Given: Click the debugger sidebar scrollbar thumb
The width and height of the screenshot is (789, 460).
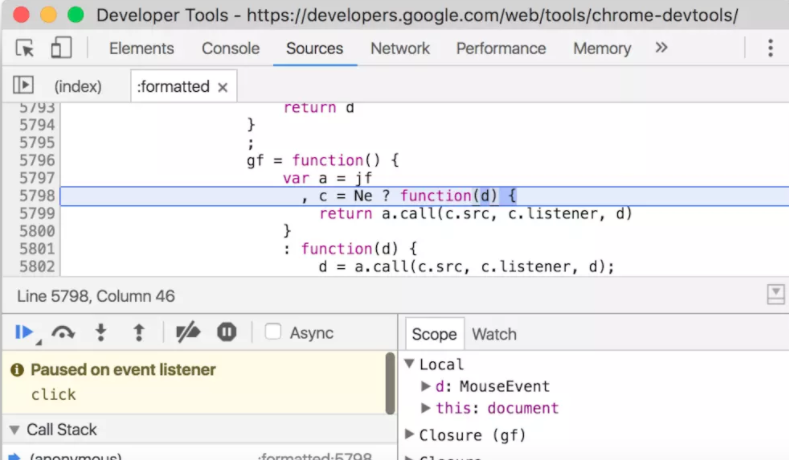Looking at the screenshot, I should [x=390, y=384].
